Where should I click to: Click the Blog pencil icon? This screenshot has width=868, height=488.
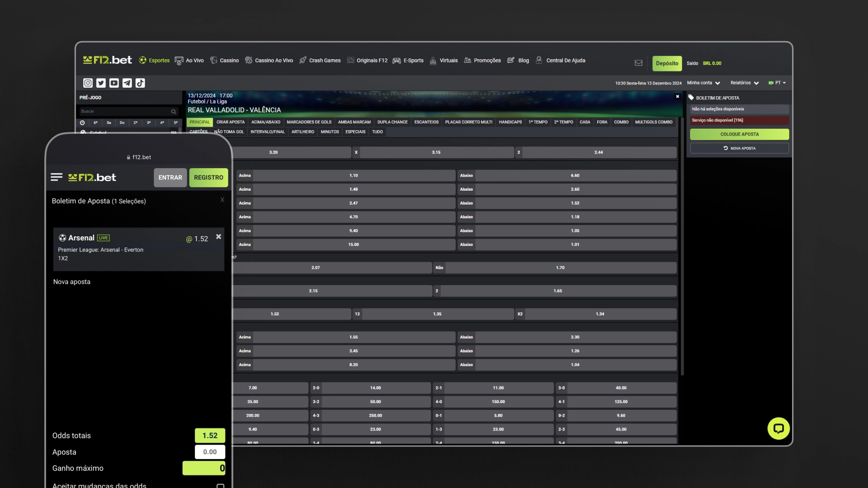[511, 60]
